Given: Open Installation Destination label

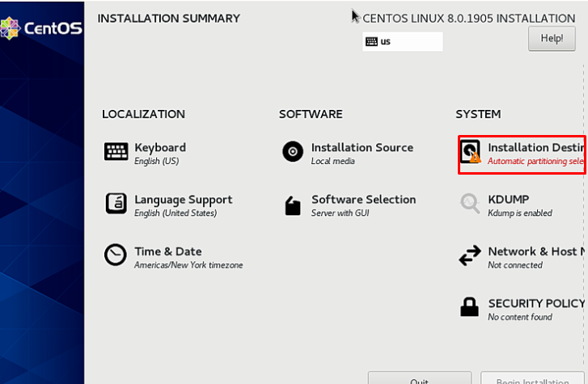Looking at the screenshot, I should 536,148.
